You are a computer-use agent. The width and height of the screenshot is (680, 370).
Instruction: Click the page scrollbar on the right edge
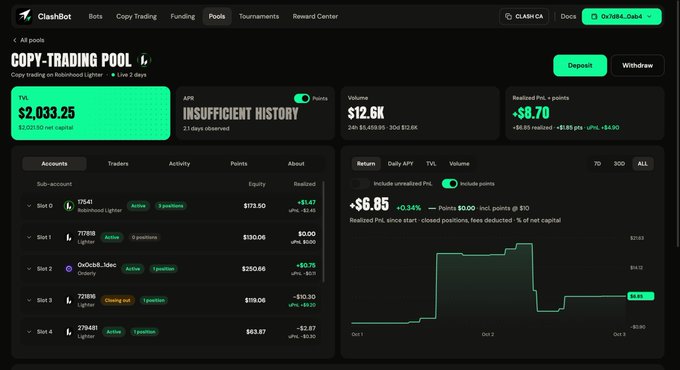(x=678, y=124)
